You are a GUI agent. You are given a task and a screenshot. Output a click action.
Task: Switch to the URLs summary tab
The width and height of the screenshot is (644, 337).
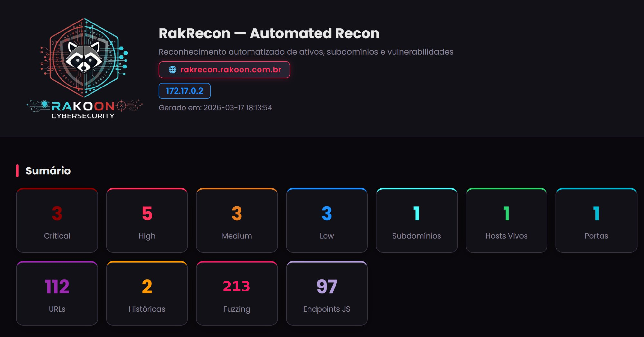pos(57,293)
